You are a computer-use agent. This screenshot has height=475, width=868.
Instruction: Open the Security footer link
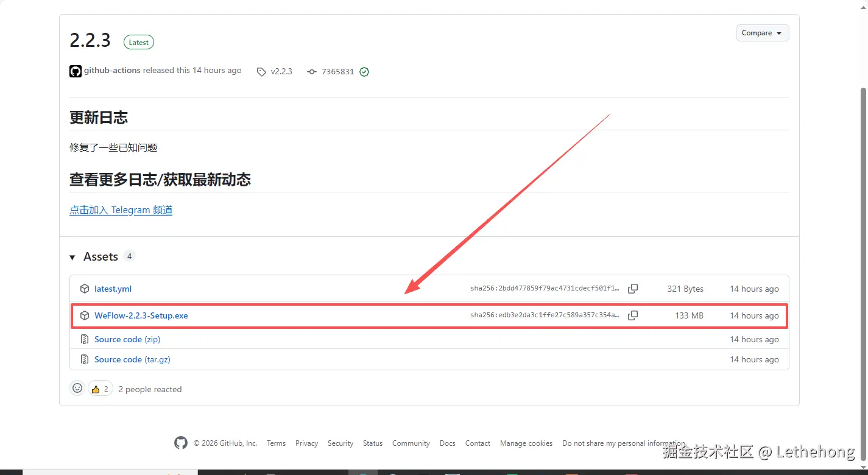tap(340, 443)
